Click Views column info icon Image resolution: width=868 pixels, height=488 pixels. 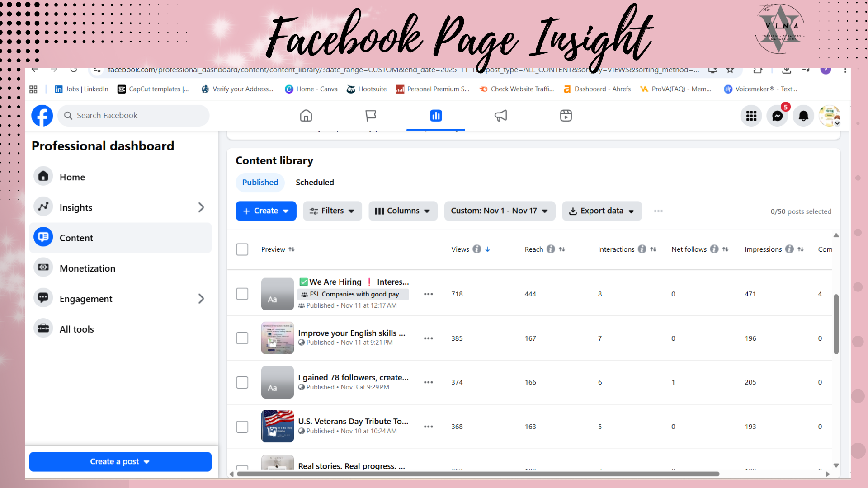coord(477,249)
